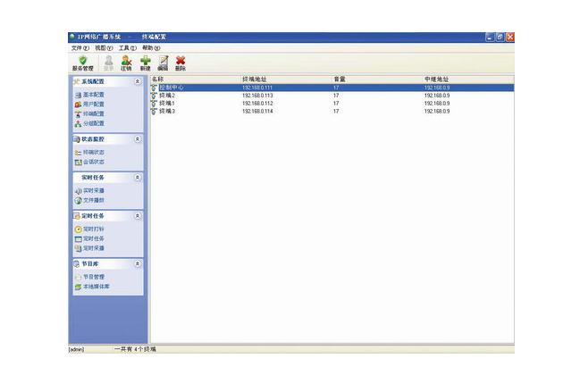Click relay 192.168.0.9 in the 终端1 row

point(437,104)
